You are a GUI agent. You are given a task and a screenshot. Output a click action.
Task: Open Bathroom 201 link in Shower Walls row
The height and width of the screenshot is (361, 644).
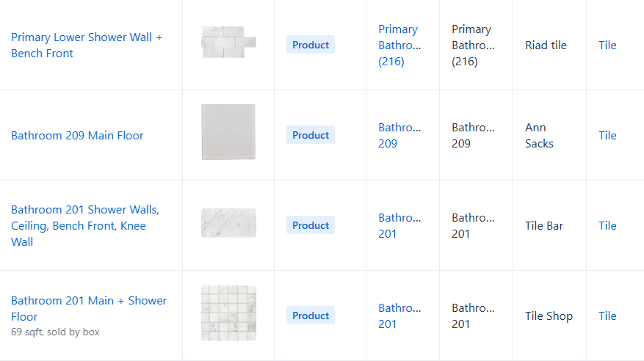[x=399, y=225]
